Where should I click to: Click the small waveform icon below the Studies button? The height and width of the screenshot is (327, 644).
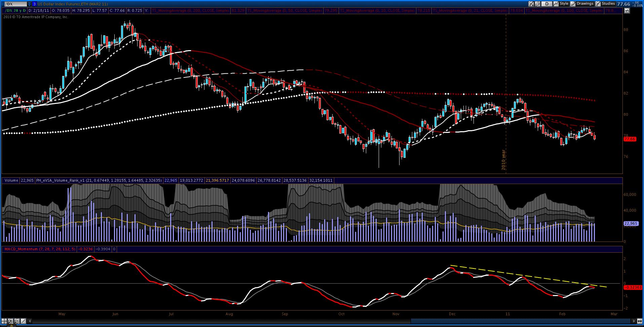627,10
